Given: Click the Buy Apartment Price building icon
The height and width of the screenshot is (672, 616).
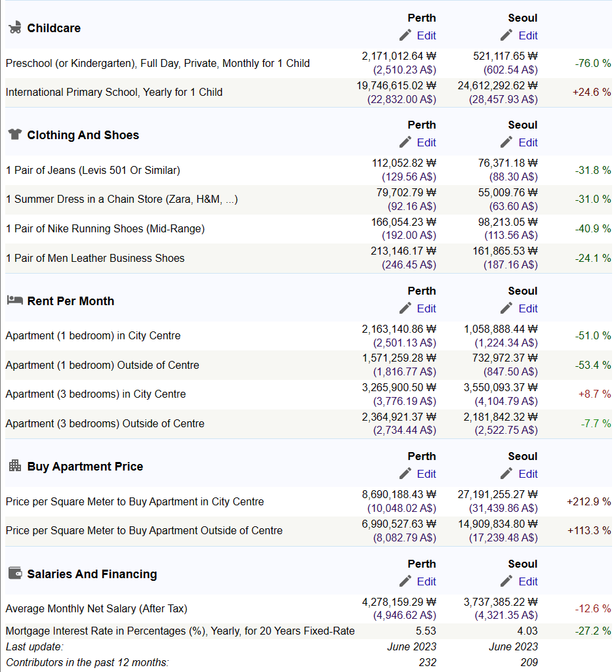Looking at the screenshot, I should pos(15,465).
